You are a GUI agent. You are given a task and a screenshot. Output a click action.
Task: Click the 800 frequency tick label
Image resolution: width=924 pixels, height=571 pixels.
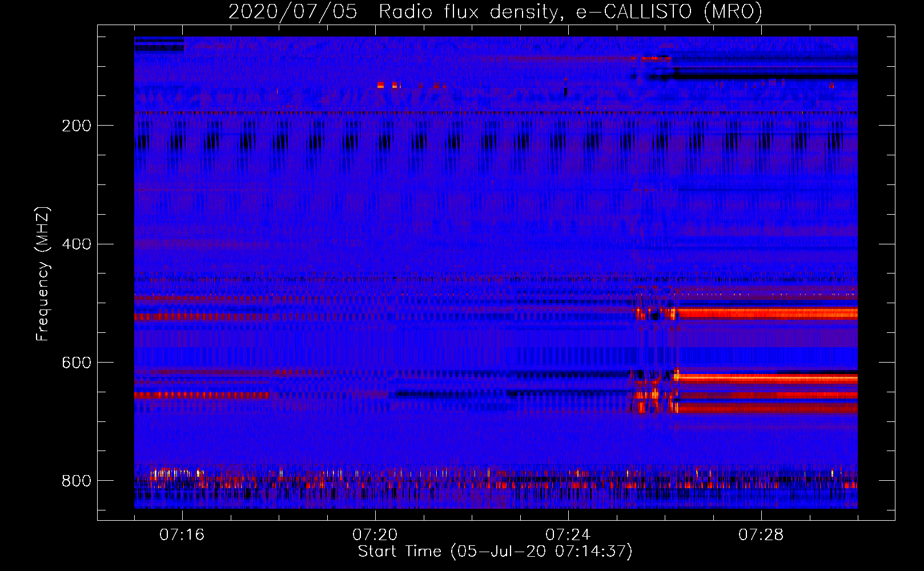[x=77, y=481]
